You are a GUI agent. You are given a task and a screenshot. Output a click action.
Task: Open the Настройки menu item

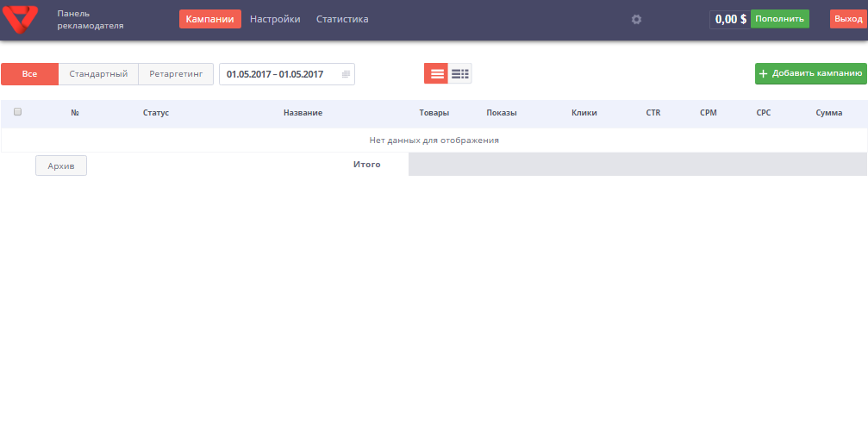275,19
